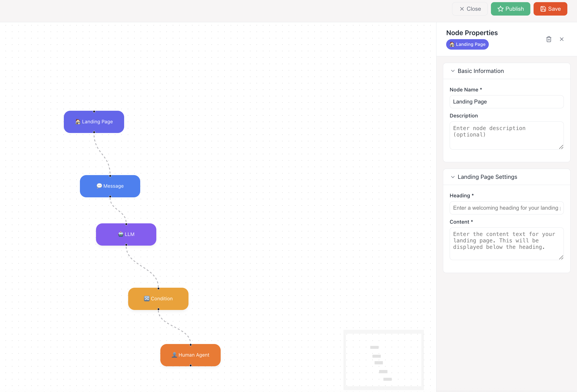Collapse the Landing Page Settings section
Screen dimensions: 577x392
pyautogui.click(x=453, y=177)
